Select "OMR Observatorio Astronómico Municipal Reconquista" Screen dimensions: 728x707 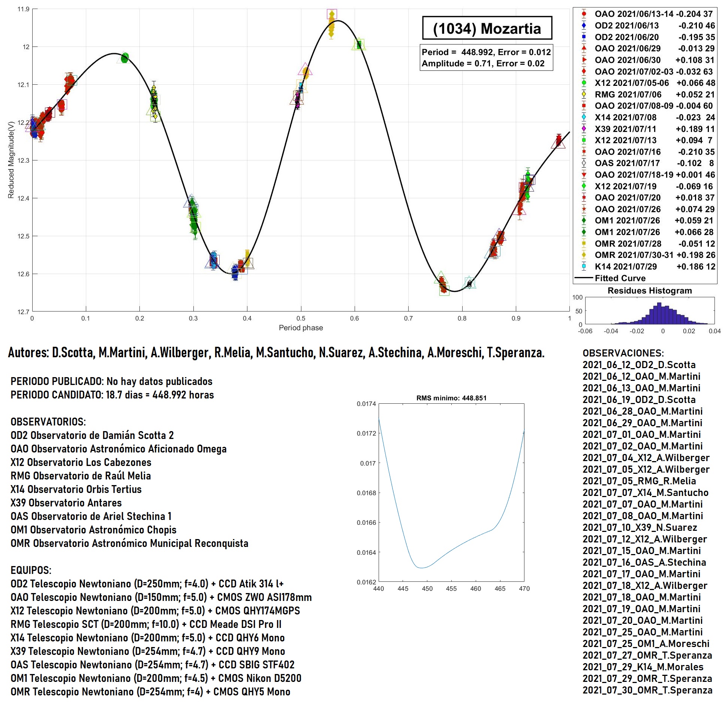click(x=129, y=543)
